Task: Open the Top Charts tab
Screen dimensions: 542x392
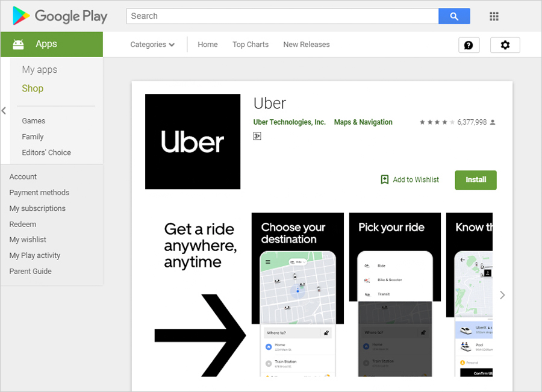Action: (251, 45)
